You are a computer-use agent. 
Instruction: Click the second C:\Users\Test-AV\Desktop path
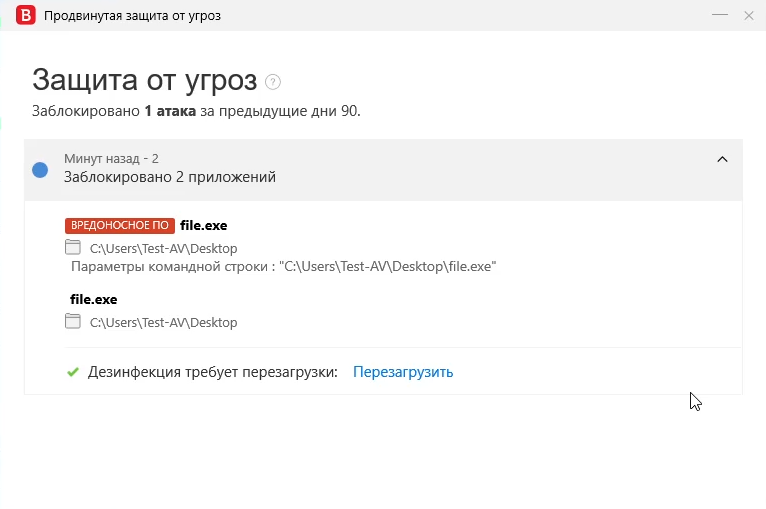click(163, 323)
